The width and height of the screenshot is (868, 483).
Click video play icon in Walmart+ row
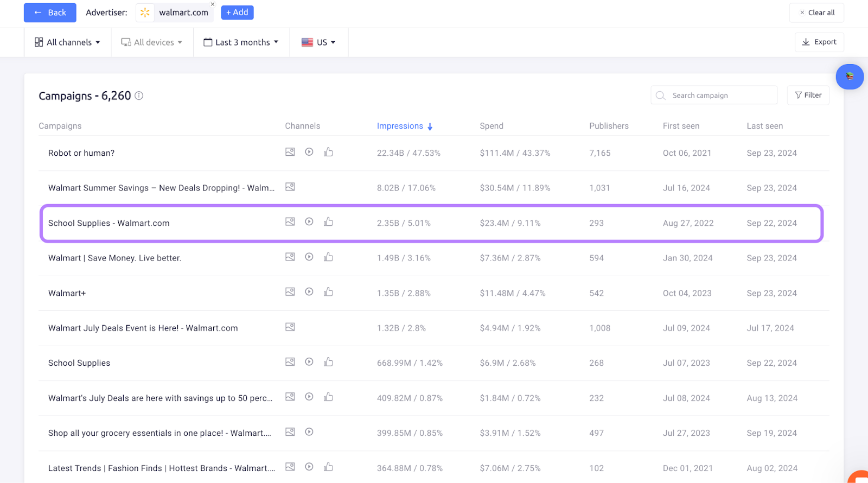point(309,291)
